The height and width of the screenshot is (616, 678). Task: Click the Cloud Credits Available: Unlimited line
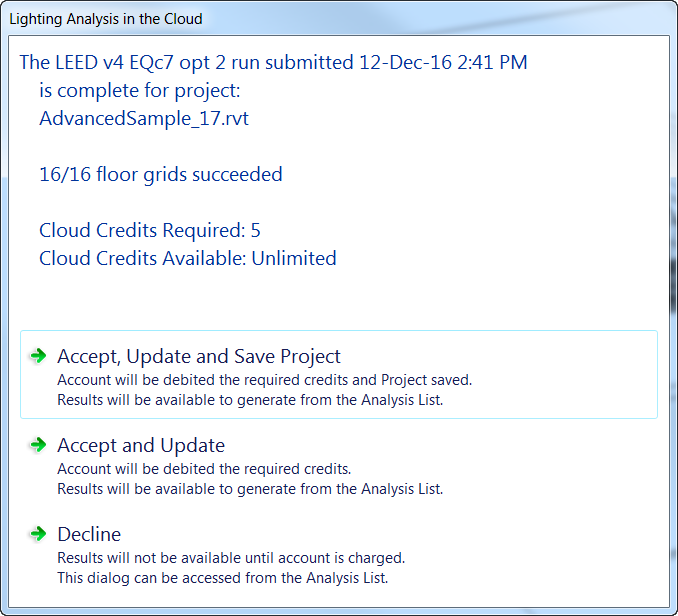(188, 258)
